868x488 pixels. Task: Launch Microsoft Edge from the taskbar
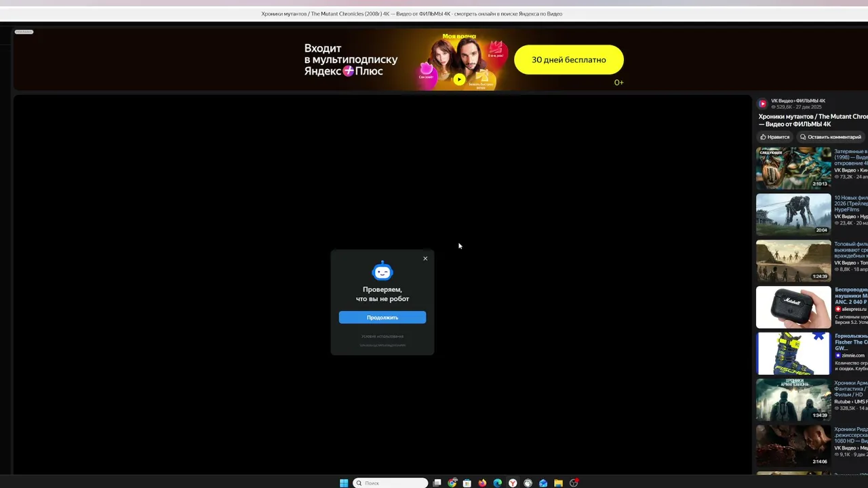[x=498, y=483]
